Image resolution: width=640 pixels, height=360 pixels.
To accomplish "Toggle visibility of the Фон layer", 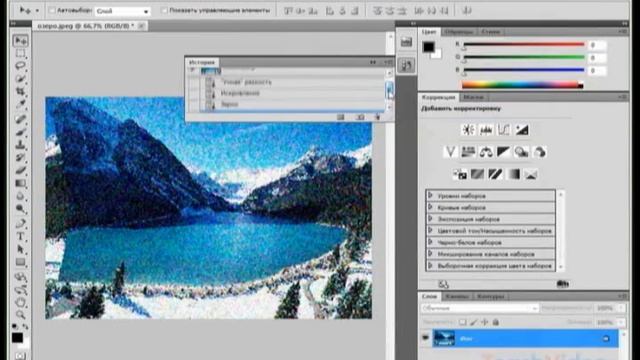I will pos(425,338).
